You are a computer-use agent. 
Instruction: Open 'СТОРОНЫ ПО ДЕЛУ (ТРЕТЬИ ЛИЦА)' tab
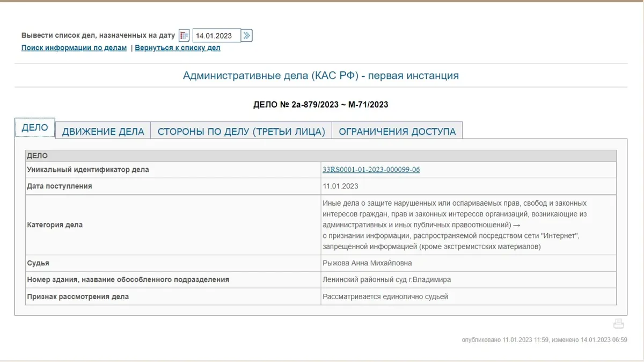241,132
